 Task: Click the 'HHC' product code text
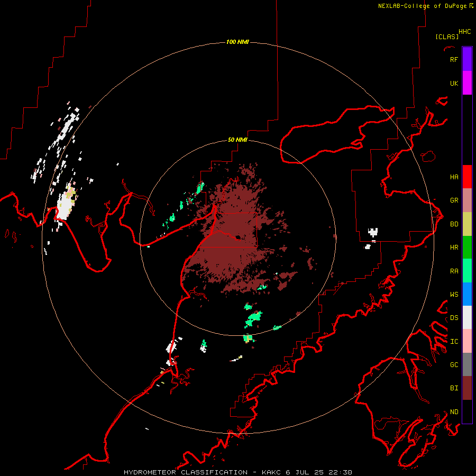coord(464,32)
